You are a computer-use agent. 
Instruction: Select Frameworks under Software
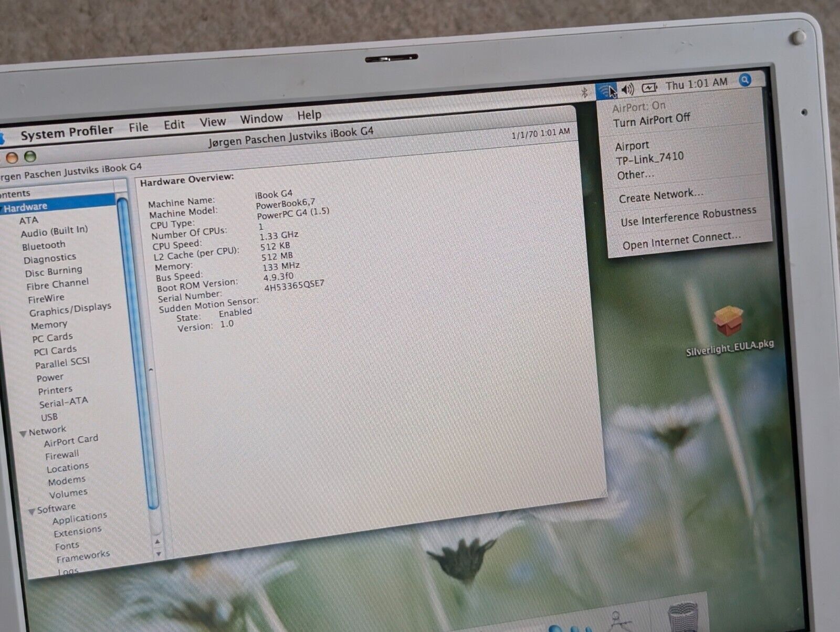pyautogui.click(x=83, y=556)
